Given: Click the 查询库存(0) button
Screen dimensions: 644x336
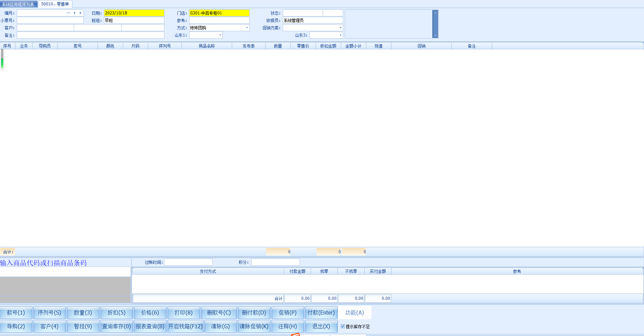Looking at the screenshot, I should 117,326.
